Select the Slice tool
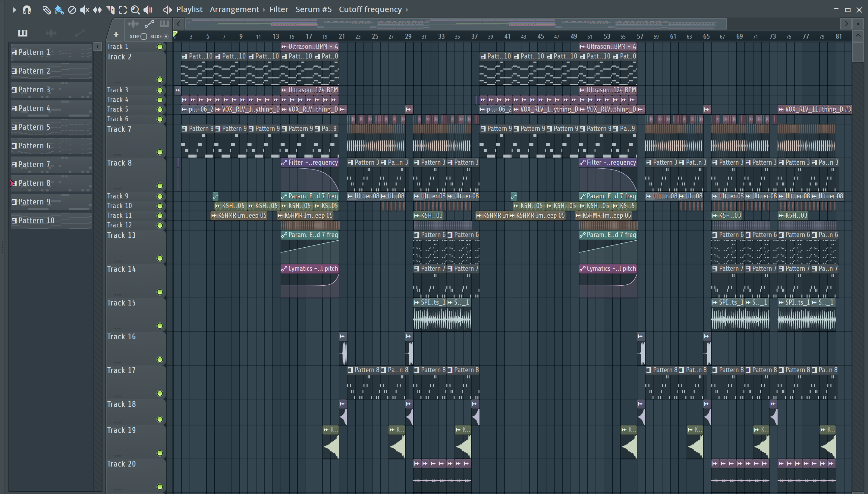868x494 pixels. tap(110, 10)
